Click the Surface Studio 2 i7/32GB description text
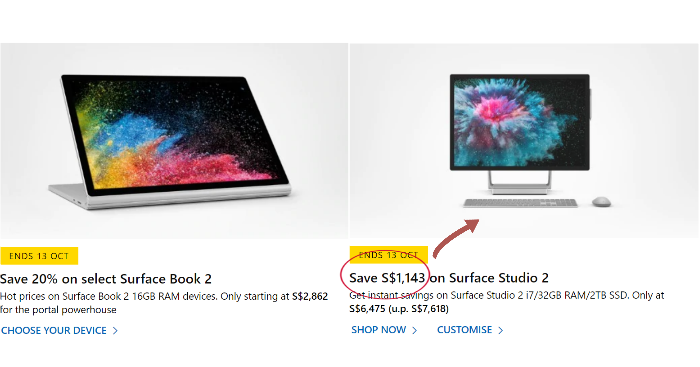Viewport: 700px width, 367px height. coord(507,302)
